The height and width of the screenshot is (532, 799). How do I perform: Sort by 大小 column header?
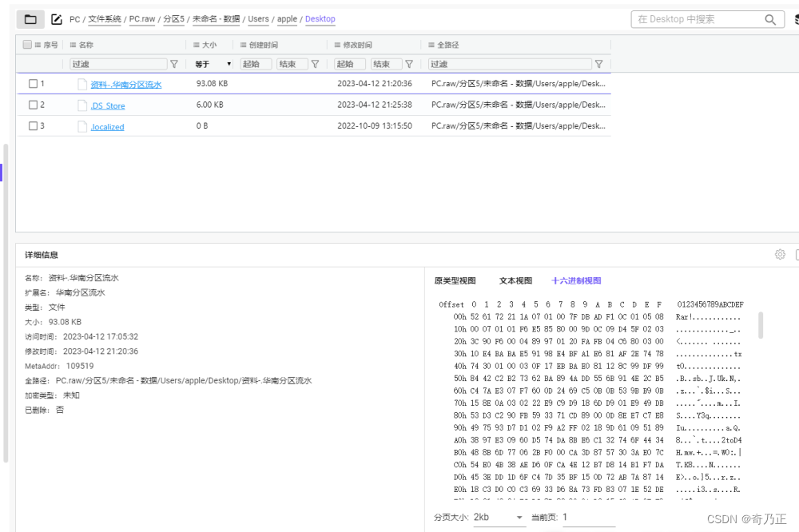click(x=209, y=45)
